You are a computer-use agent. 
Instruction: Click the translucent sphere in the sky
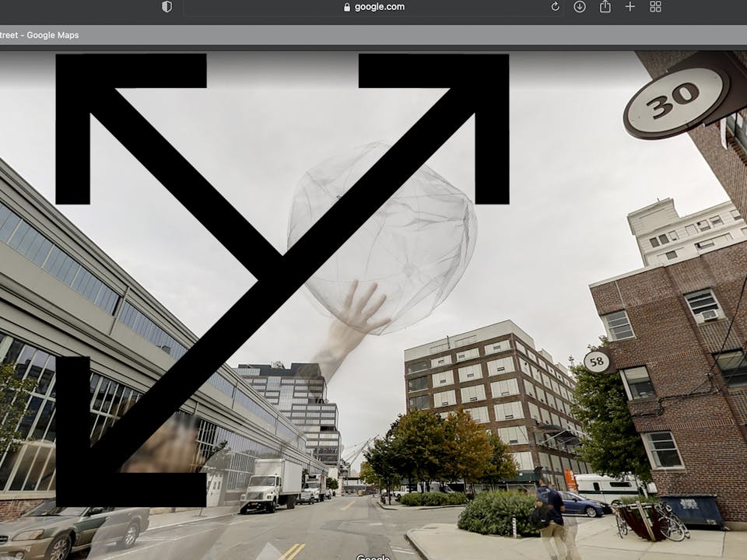tap(389, 226)
